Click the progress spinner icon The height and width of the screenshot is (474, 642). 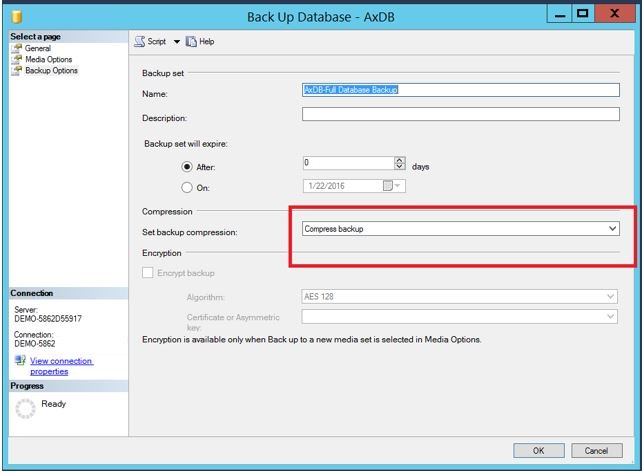25,409
